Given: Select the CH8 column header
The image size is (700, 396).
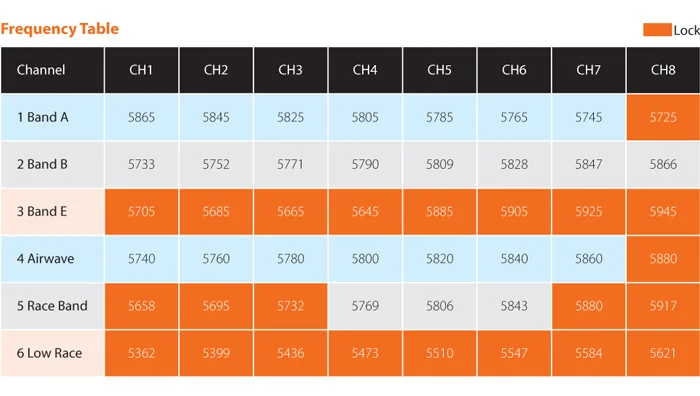Looking at the screenshot, I should coord(663,70).
